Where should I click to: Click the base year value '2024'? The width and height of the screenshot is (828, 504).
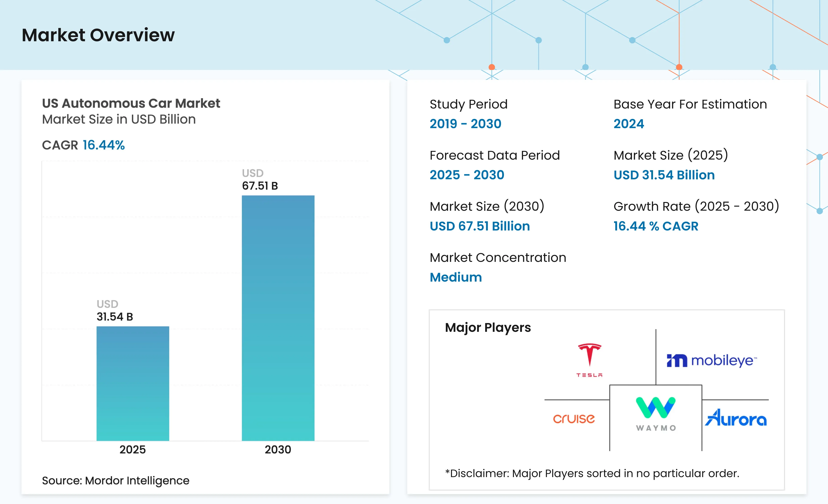(629, 124)
